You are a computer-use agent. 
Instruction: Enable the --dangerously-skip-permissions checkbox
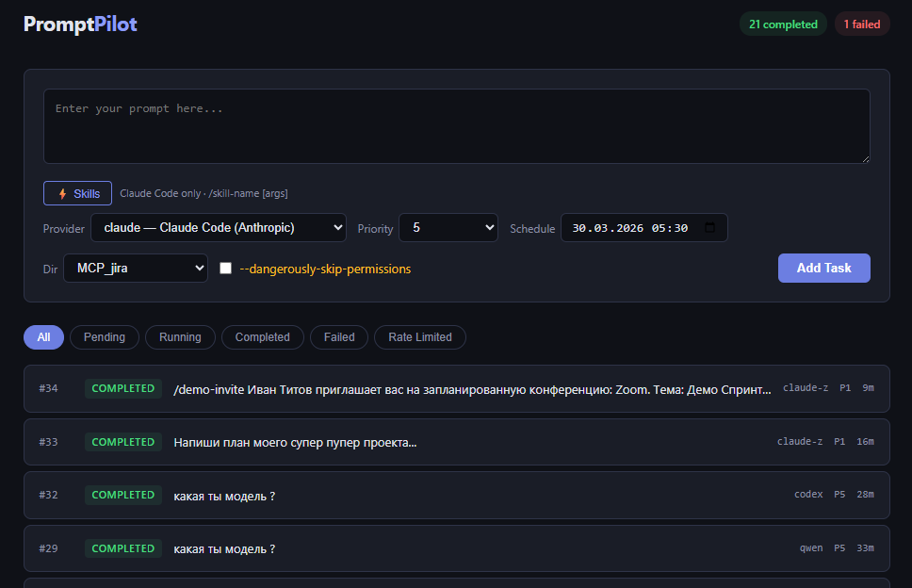(226, 269)
